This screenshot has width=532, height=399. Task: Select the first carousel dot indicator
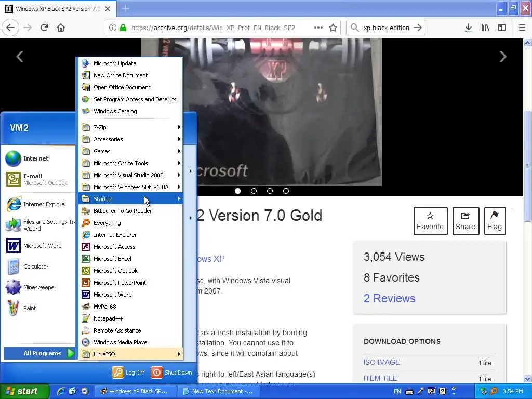click(237, 191)
